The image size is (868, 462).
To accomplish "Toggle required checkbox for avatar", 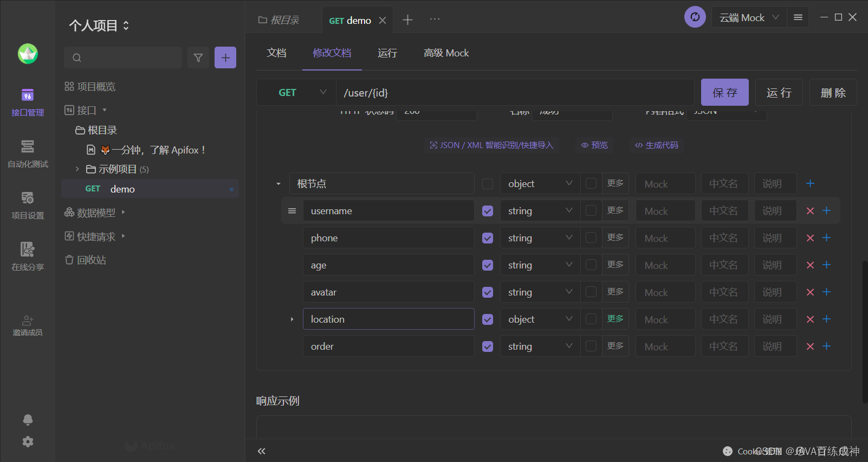I will [488, 292].
